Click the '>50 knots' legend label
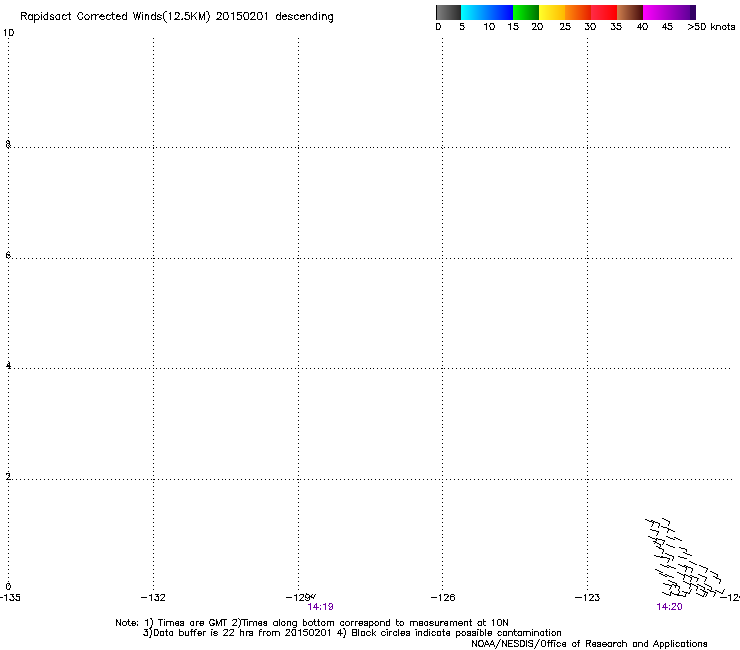740x650 pixels. click(711, 27)
